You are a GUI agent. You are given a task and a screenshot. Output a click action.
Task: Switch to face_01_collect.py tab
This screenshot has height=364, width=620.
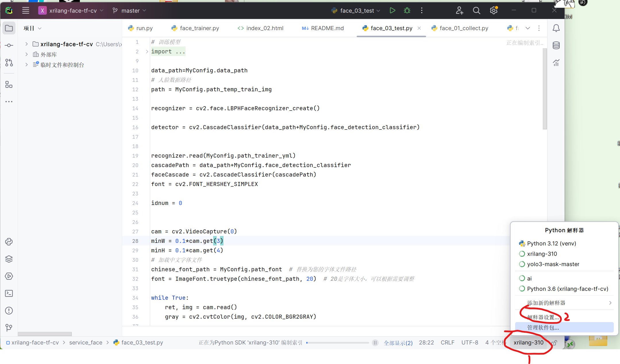460,28
